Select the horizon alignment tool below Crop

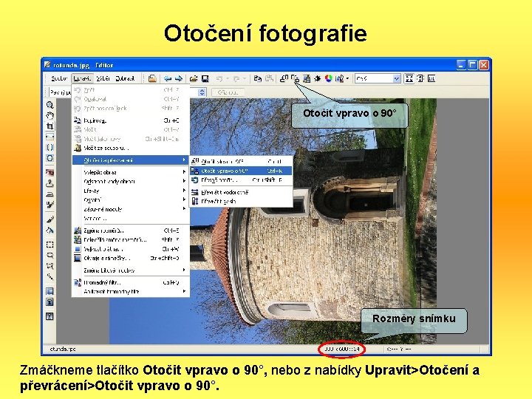(50, 137)
